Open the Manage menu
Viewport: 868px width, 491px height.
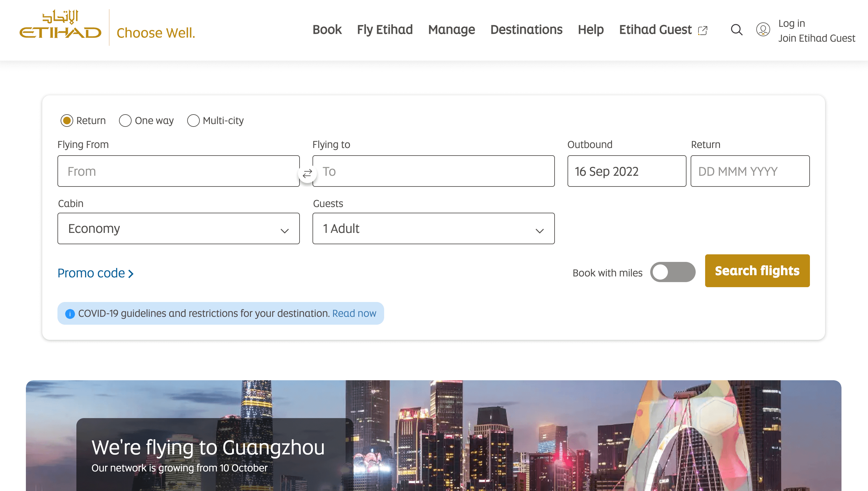[x=452, y=30]
